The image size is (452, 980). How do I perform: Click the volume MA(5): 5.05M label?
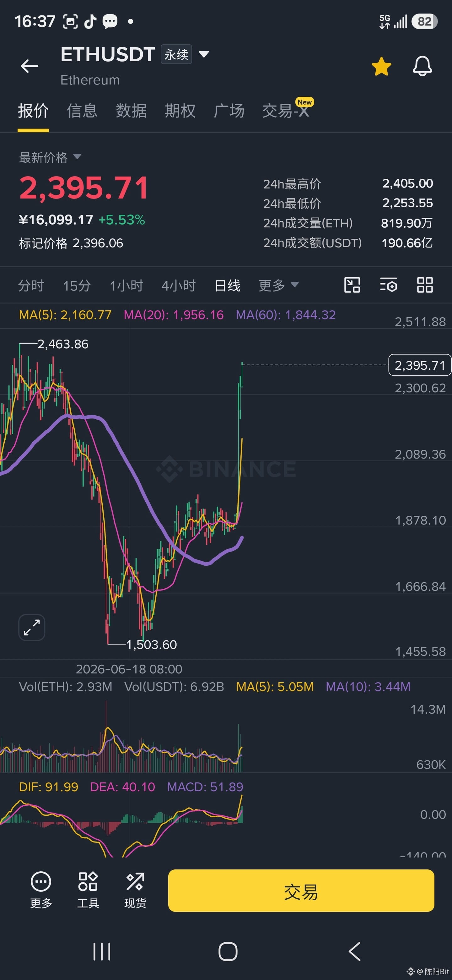[x=275, y=687]
